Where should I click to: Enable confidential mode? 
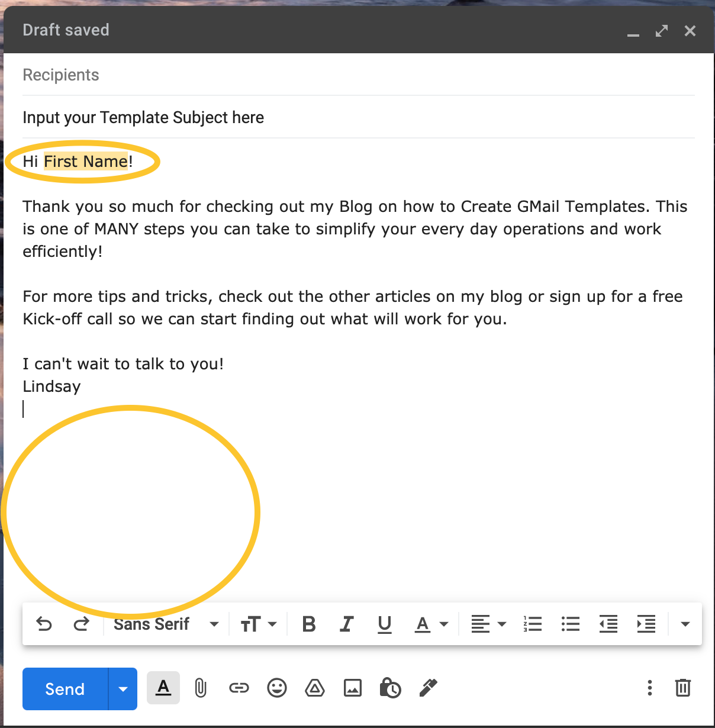point(390,688)
